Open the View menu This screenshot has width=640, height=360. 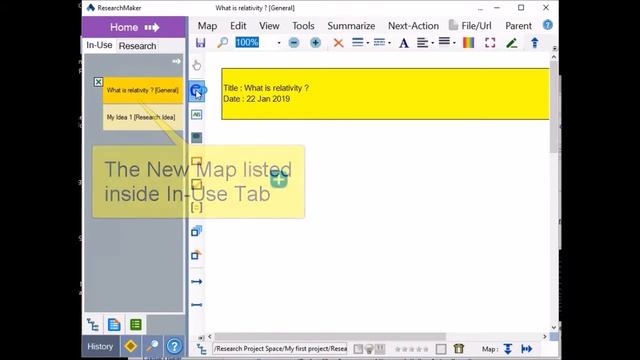[269, 26]
